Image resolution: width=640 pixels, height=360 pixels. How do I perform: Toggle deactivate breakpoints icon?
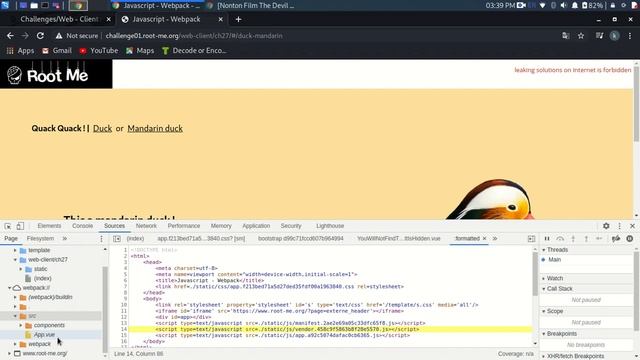coord(616,238)
